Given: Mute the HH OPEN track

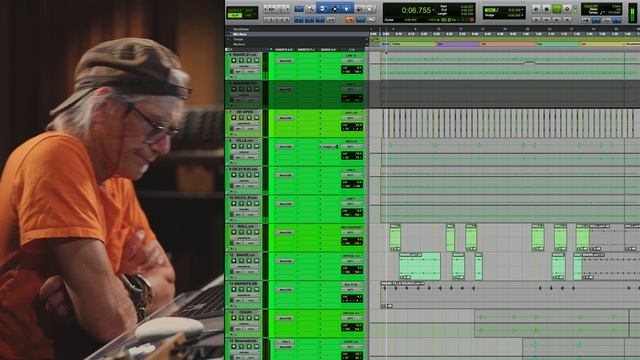Looking at the screenshot, I should (256, 118).
